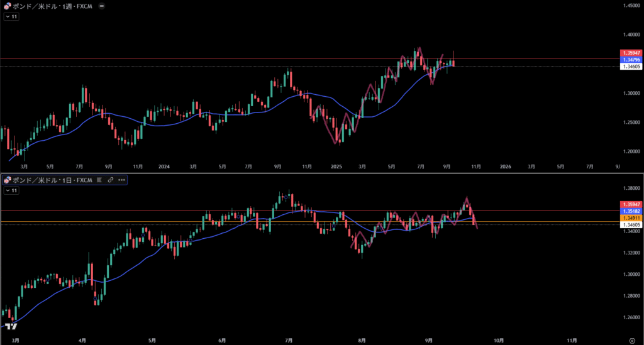This screenshot has height=345, width=644.
Task: Click the TradingView logo in the lower chart
Action: [11, 326]
